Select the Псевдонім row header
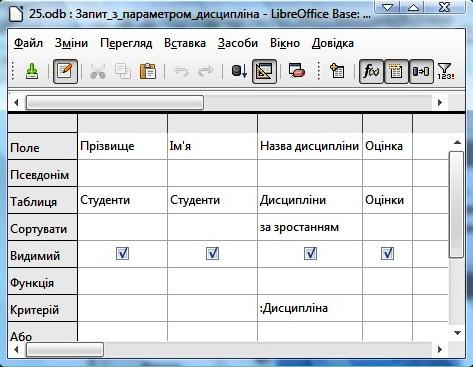The height and width of the screenshot is (367, 473). (42, 173)
